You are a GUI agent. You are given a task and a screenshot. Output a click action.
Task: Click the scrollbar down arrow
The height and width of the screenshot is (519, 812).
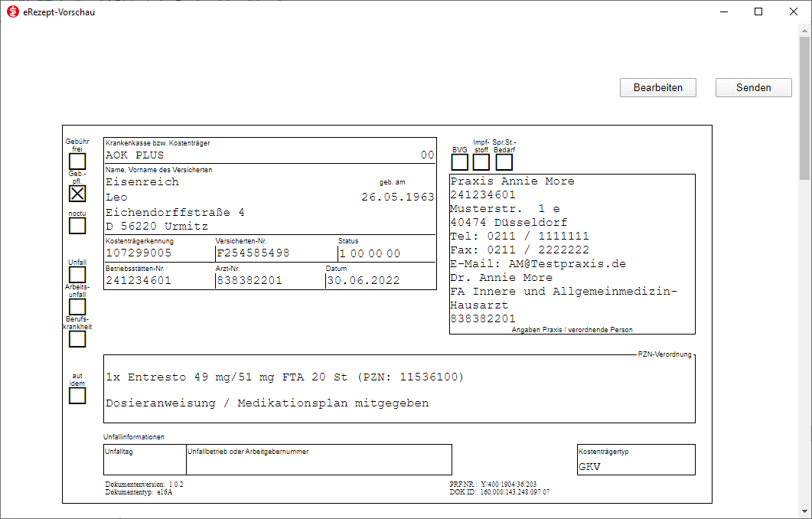pos(804,511)
